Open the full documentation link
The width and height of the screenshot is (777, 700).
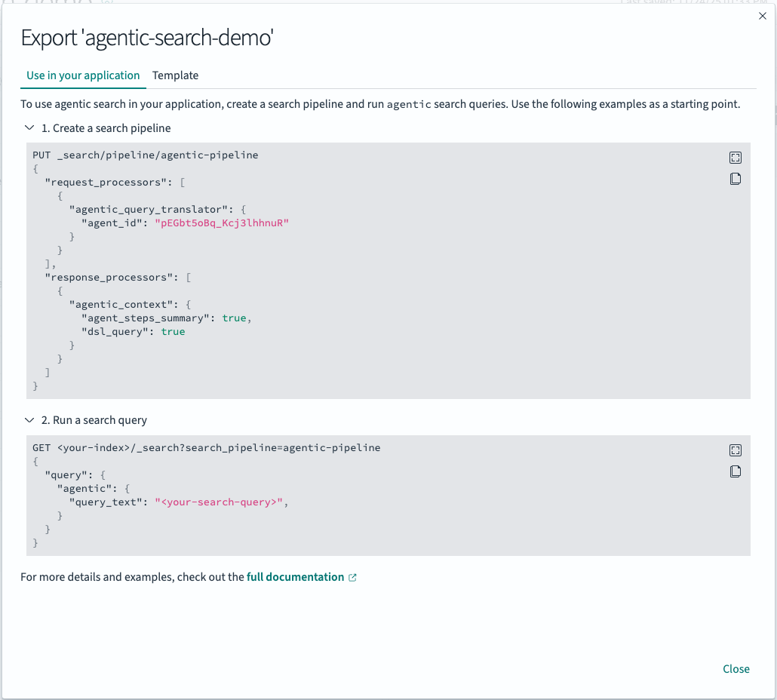point(296,576)
